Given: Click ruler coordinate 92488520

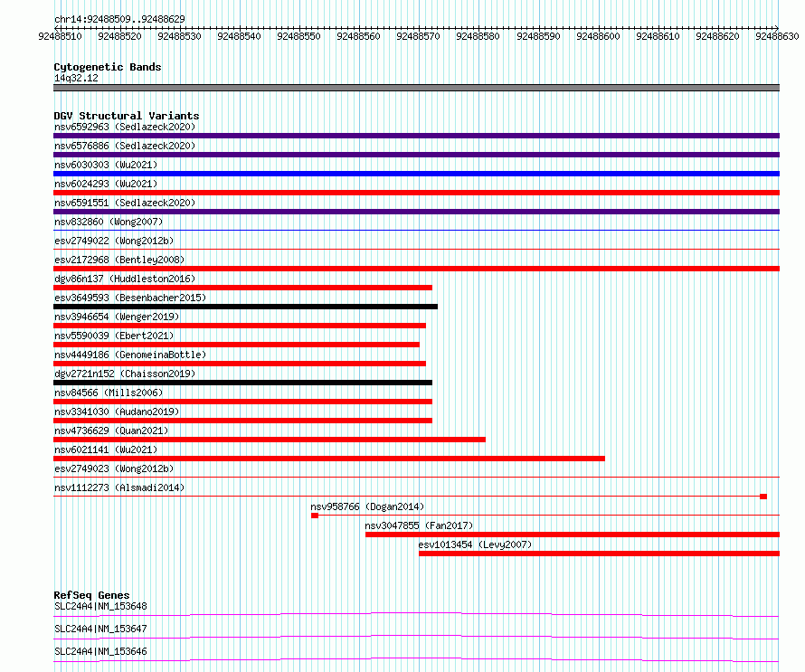Looking at the screenshot, I should tap(119, 36).
